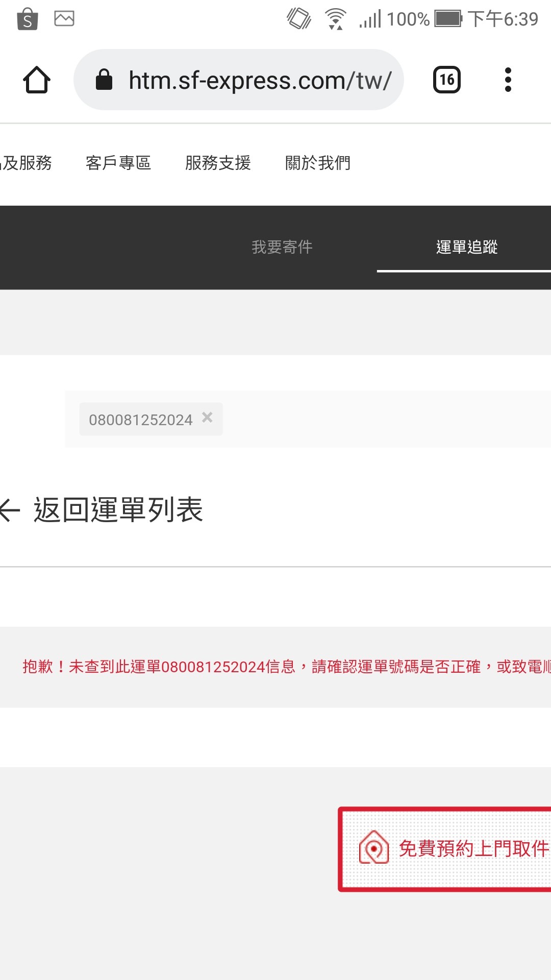Tap the auto-rotate status icon
The width and height of the screenshot is (551, 980).
(299, 19)
